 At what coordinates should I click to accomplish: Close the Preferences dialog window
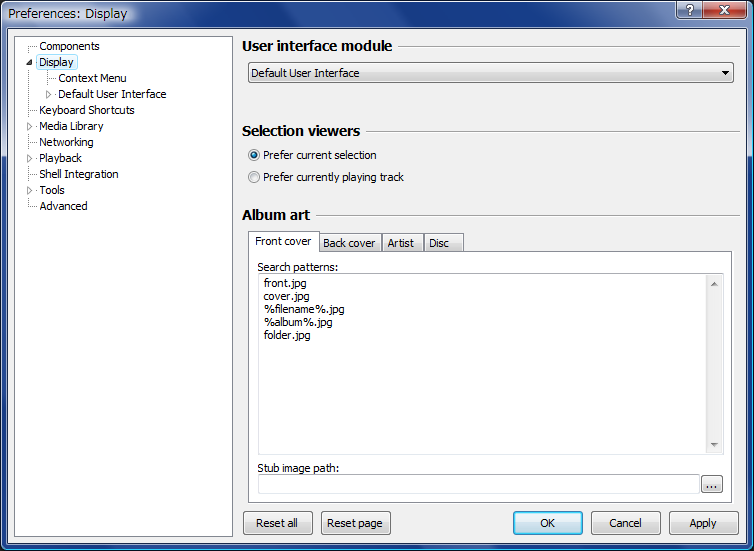pyautogui.click(x=724, y=10)
